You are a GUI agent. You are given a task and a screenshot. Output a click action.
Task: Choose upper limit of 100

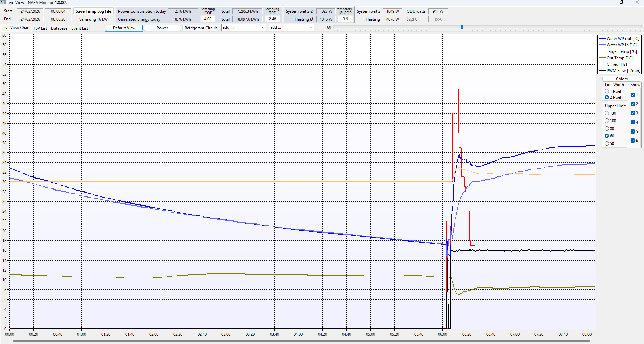[607, 121]
